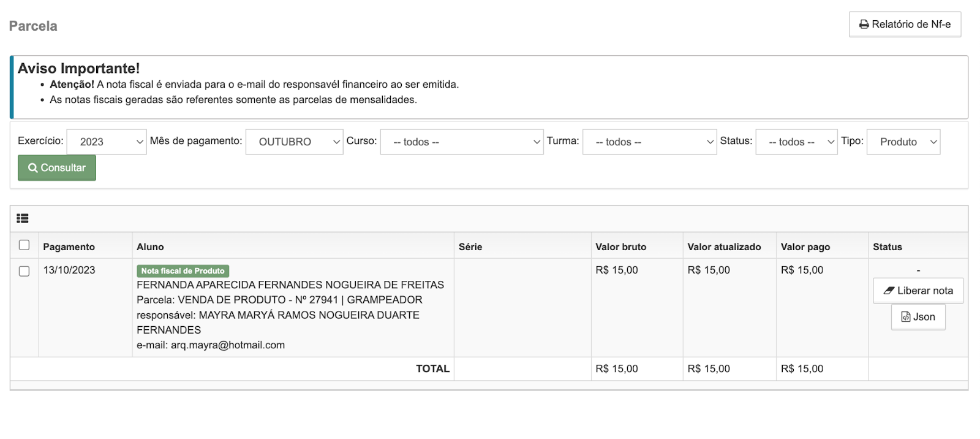Expand the Curso dropdown
The width and height of the screenshot is (980, 439).
click(x=461, y=142)
